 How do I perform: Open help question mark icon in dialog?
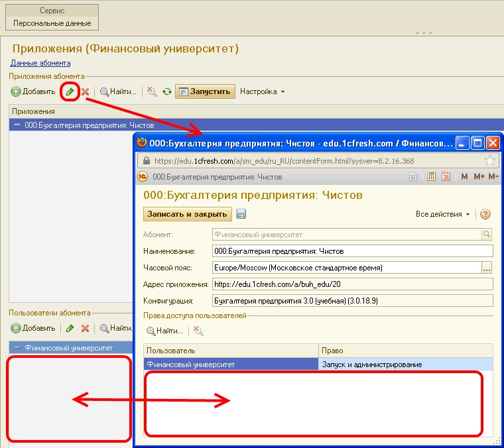click(x=485, y=214)
